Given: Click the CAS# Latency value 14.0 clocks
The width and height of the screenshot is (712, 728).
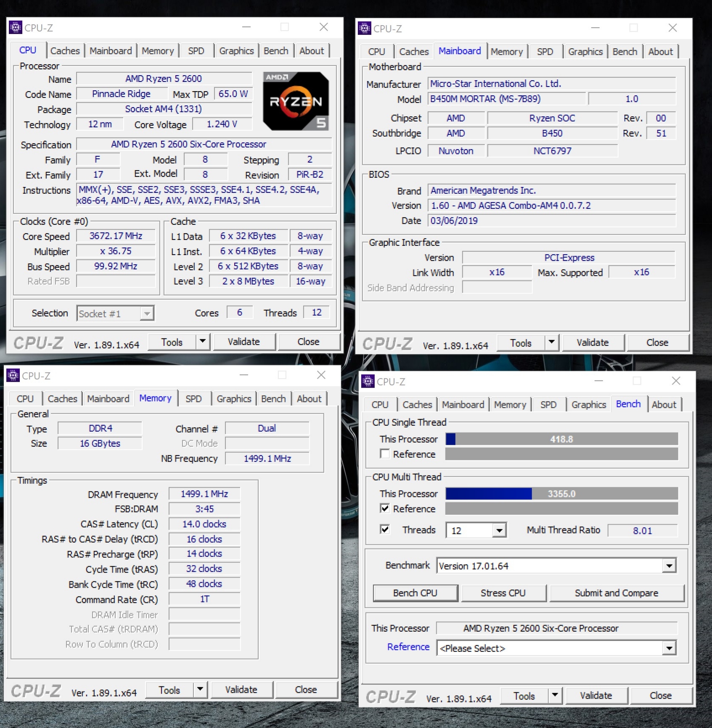Looking at the screenshot, I should pyautogui.click(x=204, y=524).
